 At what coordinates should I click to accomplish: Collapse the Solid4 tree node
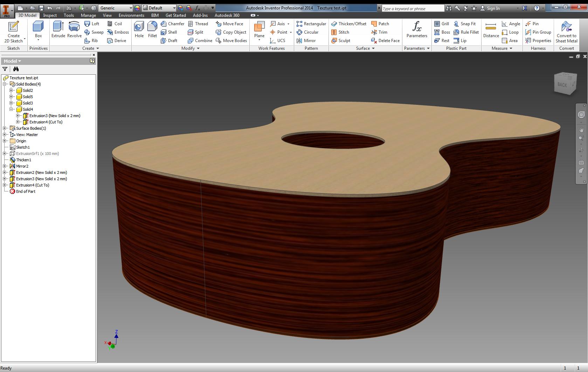[x=11, y=109]
